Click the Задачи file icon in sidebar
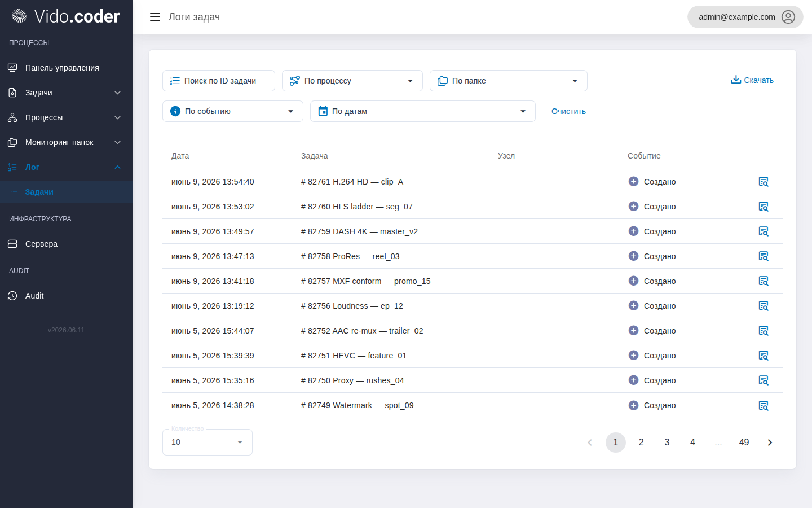 12,93
